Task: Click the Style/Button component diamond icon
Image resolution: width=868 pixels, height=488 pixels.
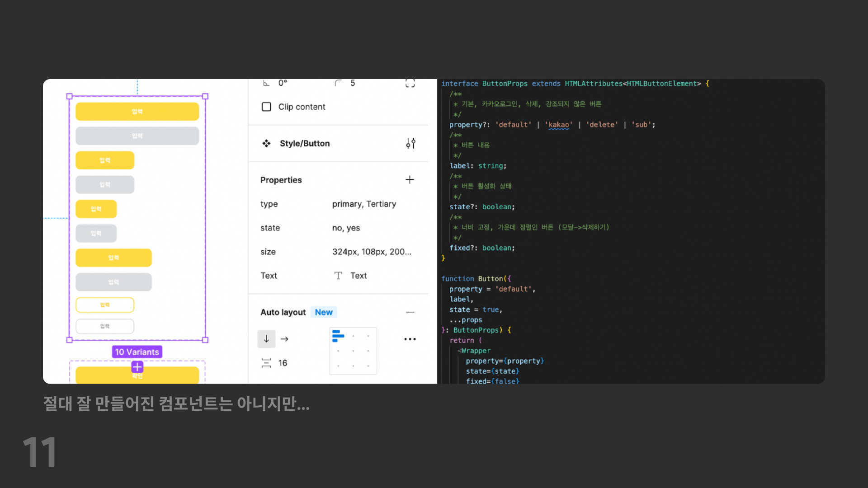Action: pyautogui.click(x=266, y=143)
